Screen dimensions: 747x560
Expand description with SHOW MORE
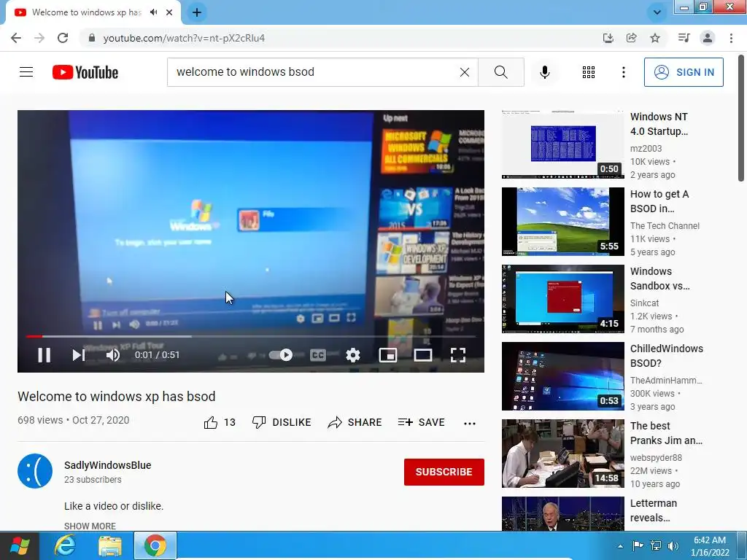pyautogui.click(x=90, y=526)
